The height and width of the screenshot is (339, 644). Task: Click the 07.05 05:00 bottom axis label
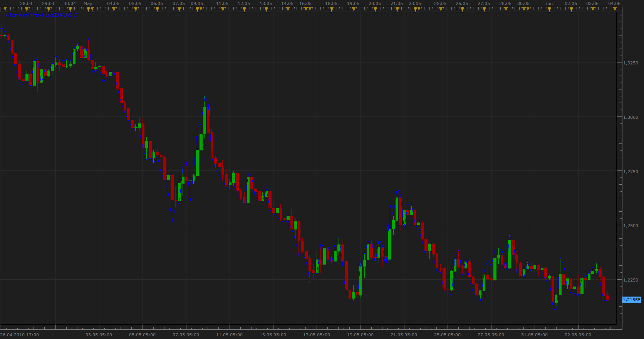click(186, 335)
